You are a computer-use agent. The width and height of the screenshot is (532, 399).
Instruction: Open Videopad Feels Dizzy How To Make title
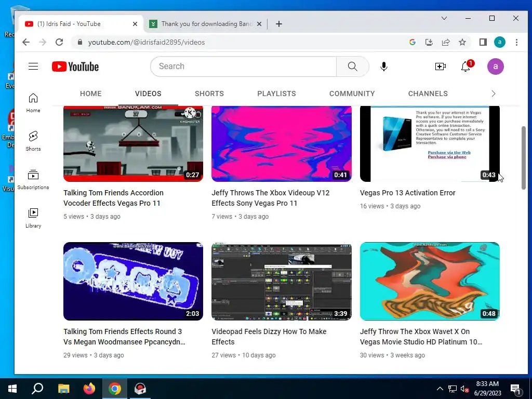pos(269,337)
